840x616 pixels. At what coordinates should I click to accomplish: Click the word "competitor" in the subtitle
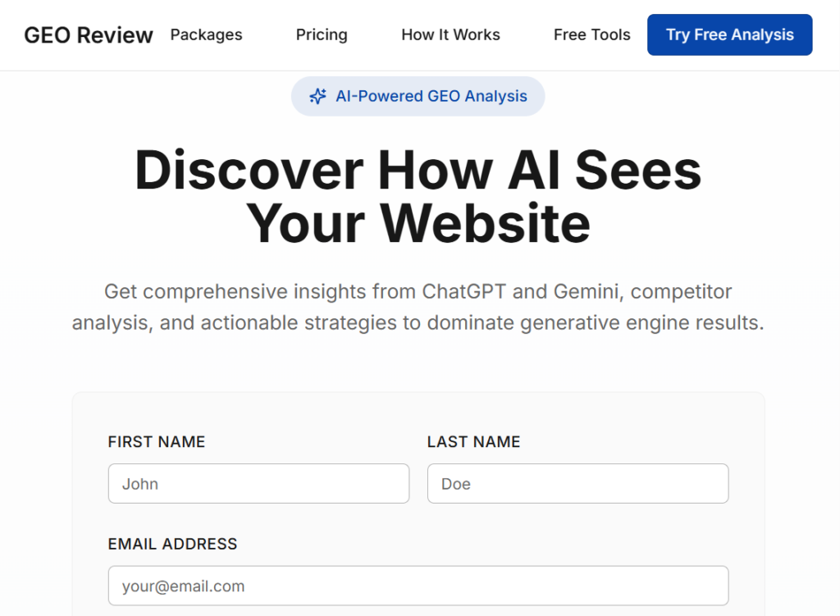pyautogui.click(x=682, y=291)
